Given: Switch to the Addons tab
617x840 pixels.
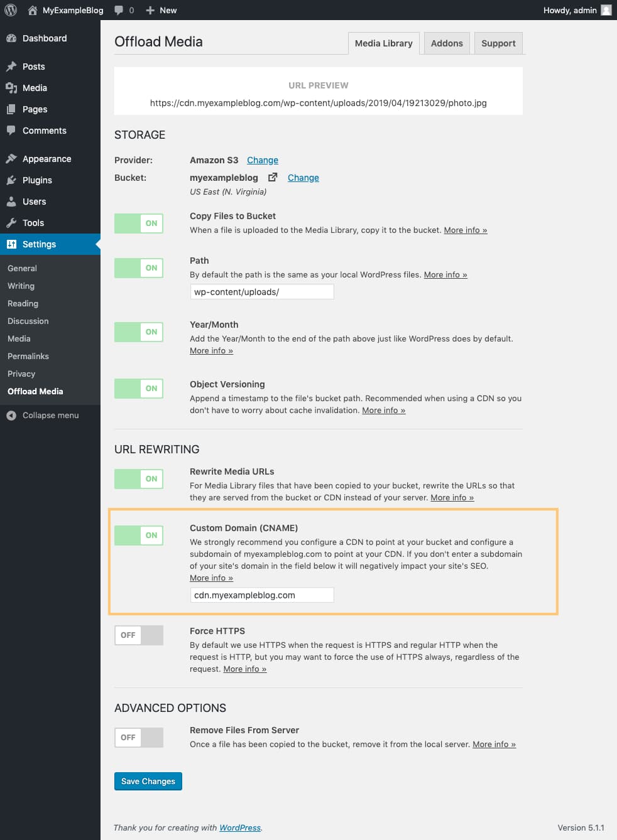Looking at the screenshot, I should (x=447, y=43).
